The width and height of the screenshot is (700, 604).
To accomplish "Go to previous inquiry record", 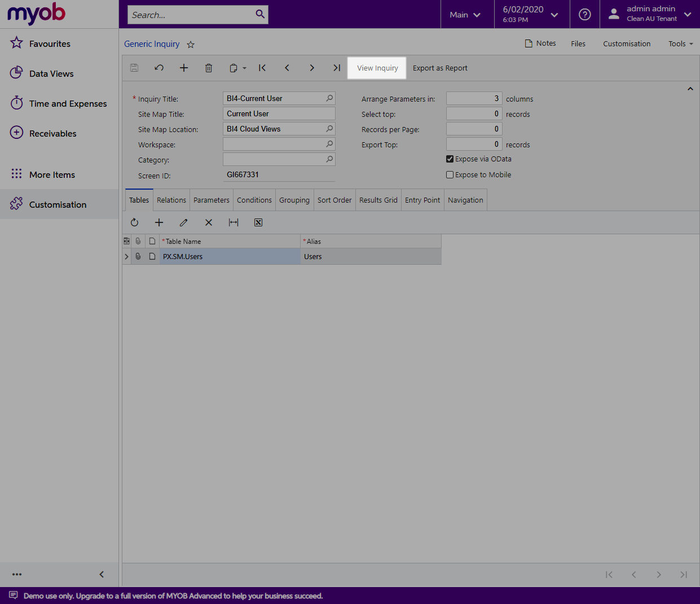I will coord(287,68).
